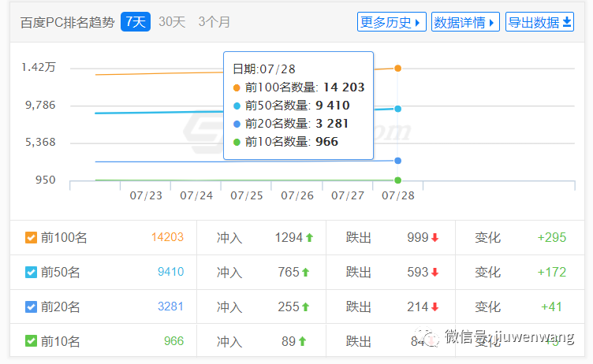Disable the 前20名 series checkbox
Screen dimensions: 593x364
(31, 306)
